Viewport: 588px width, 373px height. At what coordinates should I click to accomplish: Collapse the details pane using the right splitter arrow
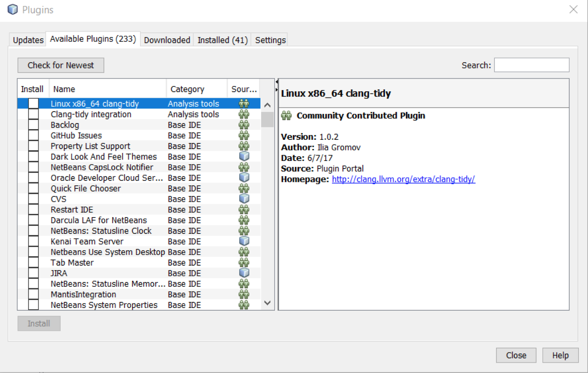[x=276, y=90]
